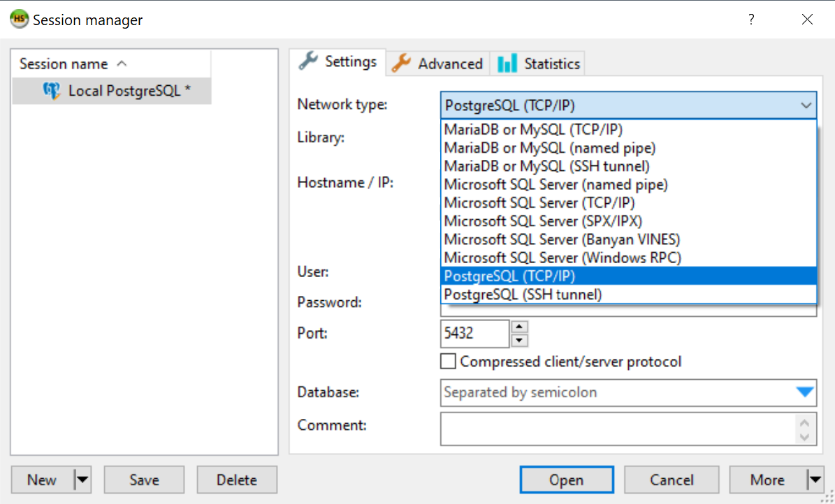Click the bar chart icon on Statistics tab
This screenshot has width=835, height=504.
point(507,64)
